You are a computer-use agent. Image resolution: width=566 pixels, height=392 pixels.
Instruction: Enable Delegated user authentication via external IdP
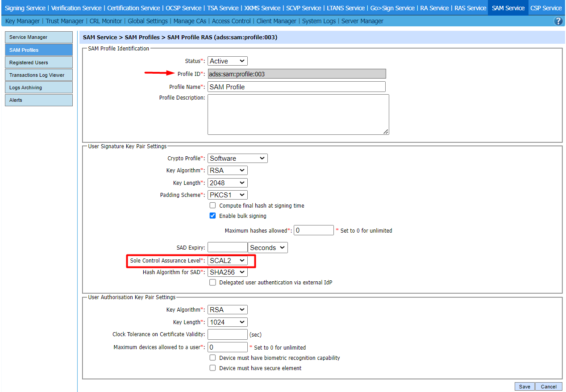coord(213,283)
